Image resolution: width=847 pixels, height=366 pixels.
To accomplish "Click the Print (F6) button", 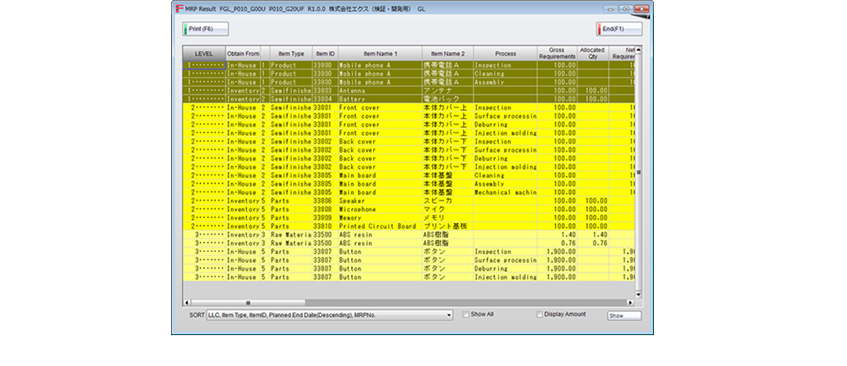I will (205, 29).
